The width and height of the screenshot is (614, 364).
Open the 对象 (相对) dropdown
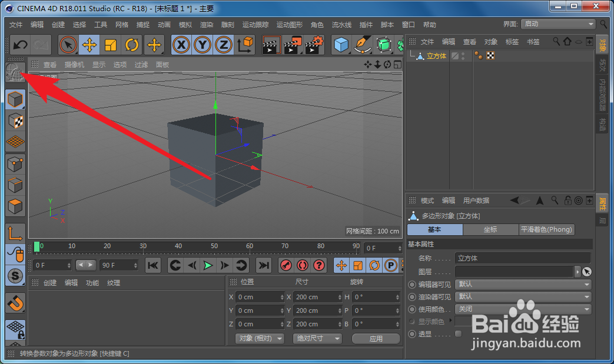pos(260,339)
